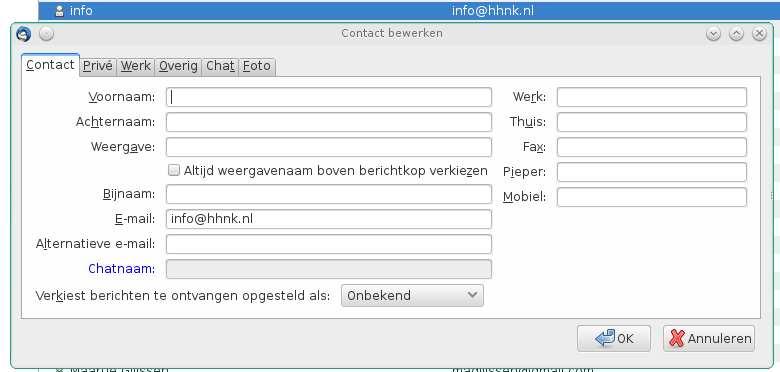Image resolution: width=780 pixels, height=372 pixels.
Task: Close the Contact bewerken dialog
Action: tap(759, 33)
